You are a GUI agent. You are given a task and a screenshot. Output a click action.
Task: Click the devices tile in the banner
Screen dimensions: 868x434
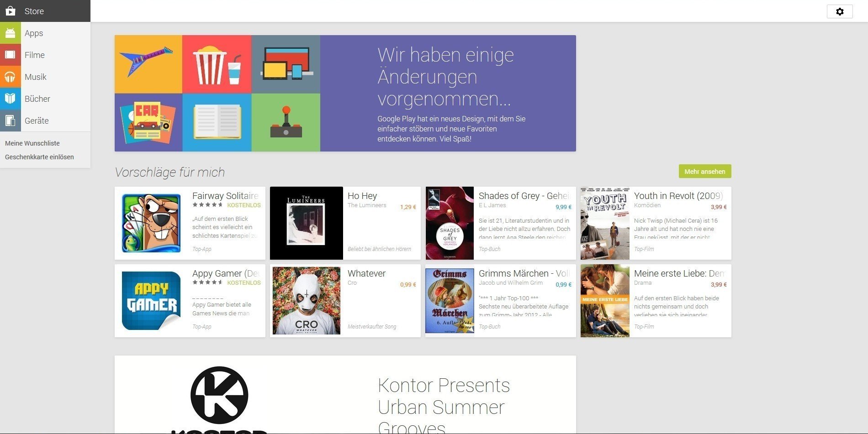point(286,64)
